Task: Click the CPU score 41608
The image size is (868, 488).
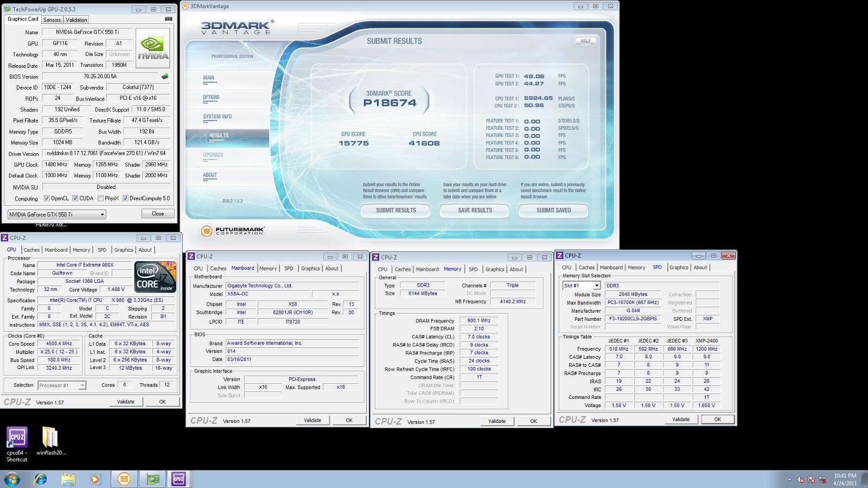Action: coord(424,143)
